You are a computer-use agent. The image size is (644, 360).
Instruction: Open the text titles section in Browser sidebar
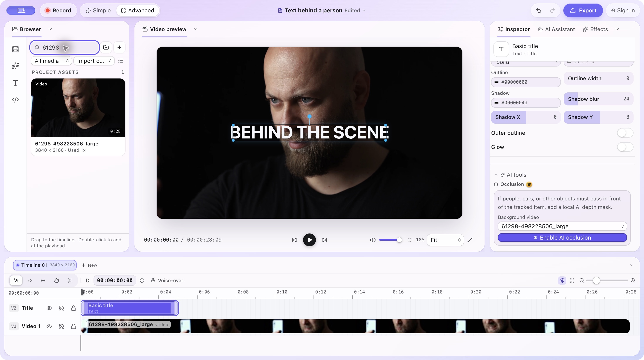(x=15, y=83)
